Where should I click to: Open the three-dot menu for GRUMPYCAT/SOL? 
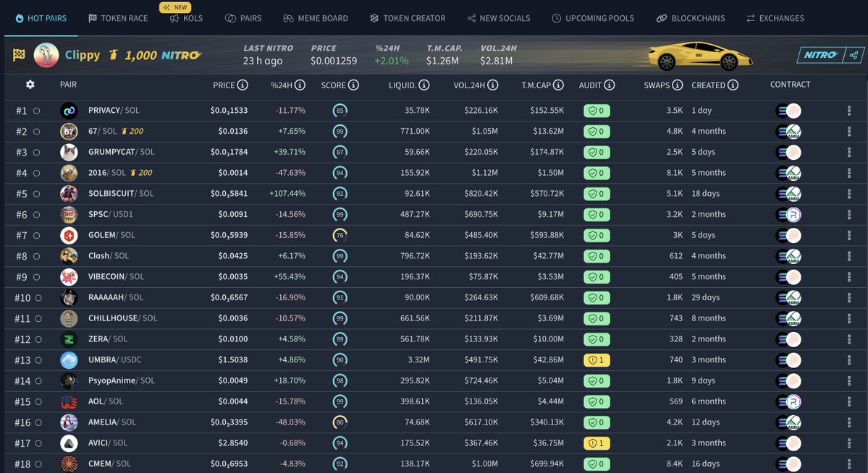point(848,152)
